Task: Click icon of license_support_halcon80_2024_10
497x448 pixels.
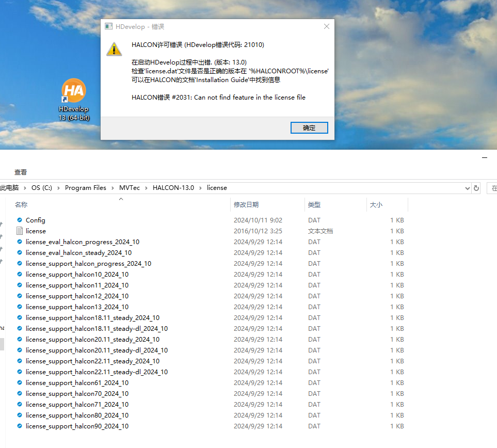Action: pos(20,415)
